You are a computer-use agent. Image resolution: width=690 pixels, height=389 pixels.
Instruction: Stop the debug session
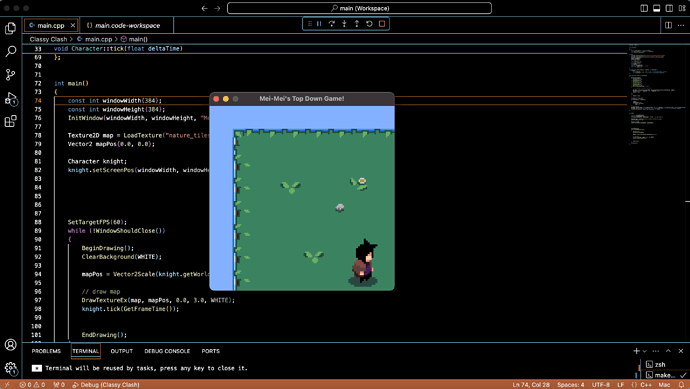[x=382, y=24]
